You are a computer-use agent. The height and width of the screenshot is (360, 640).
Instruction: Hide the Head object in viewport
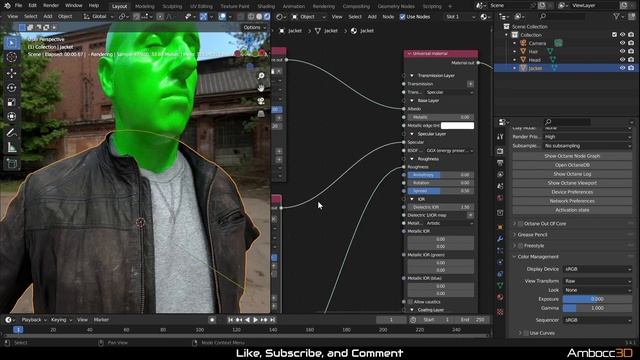(622, 60)
